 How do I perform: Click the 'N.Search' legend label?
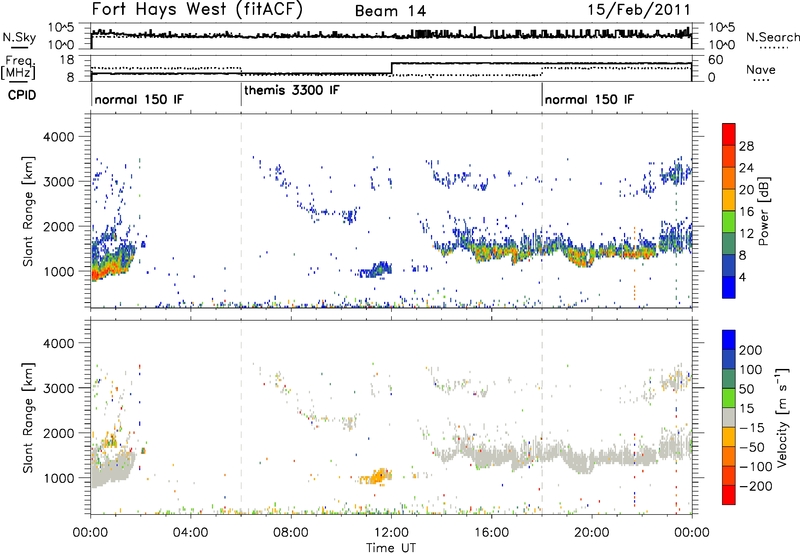772,37
